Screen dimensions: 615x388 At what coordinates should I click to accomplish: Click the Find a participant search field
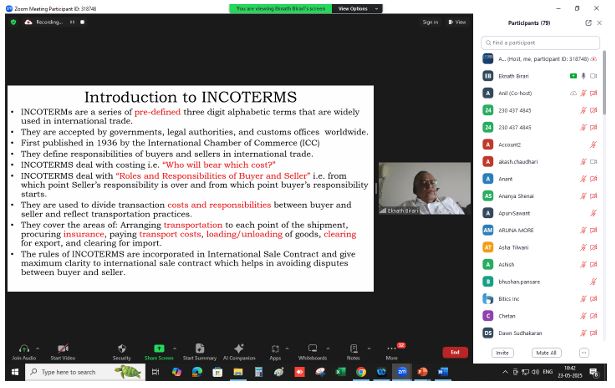click(x=540, y=43)
